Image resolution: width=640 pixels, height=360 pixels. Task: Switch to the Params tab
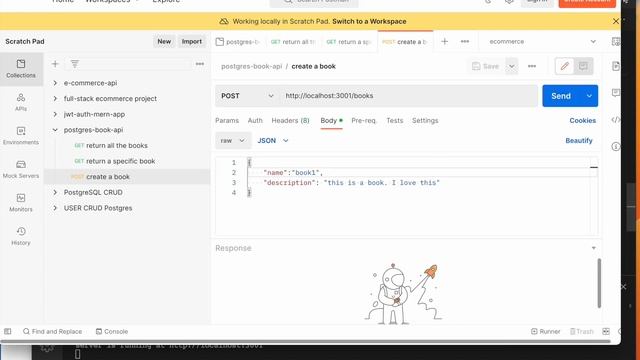click(227, 120)
